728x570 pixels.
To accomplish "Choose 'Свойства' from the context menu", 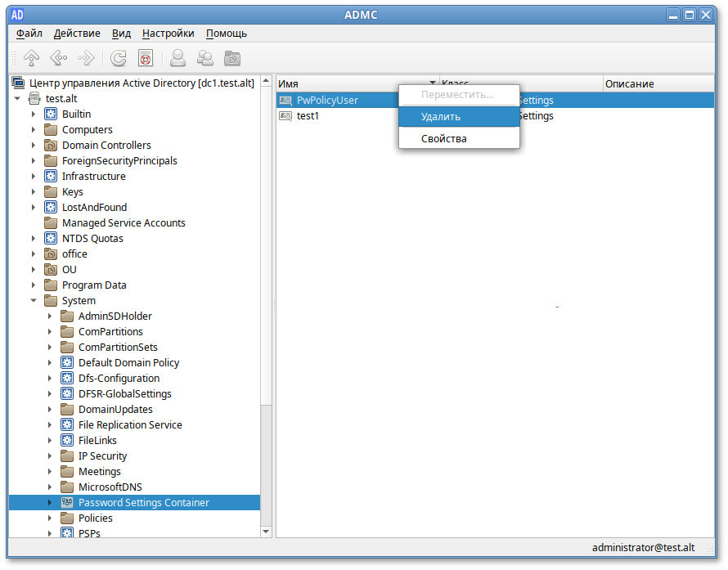I will click(x=444, y=139).
